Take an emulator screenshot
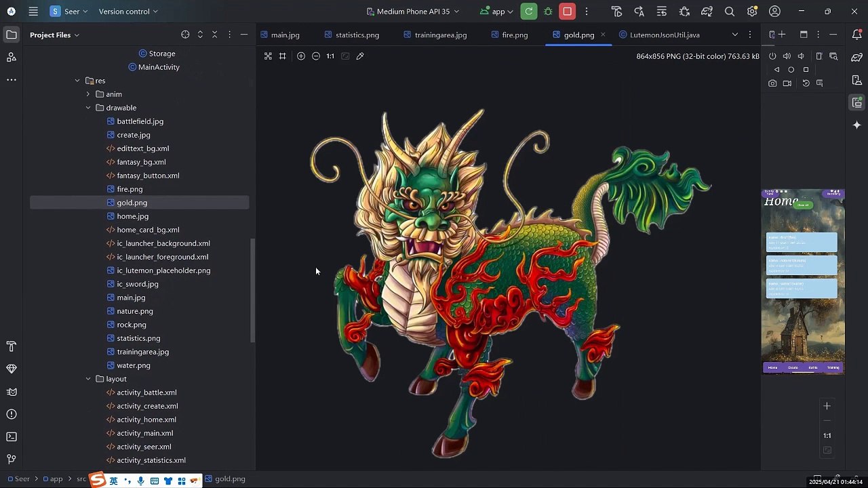The image size is (868, 488). click(772, 83)
